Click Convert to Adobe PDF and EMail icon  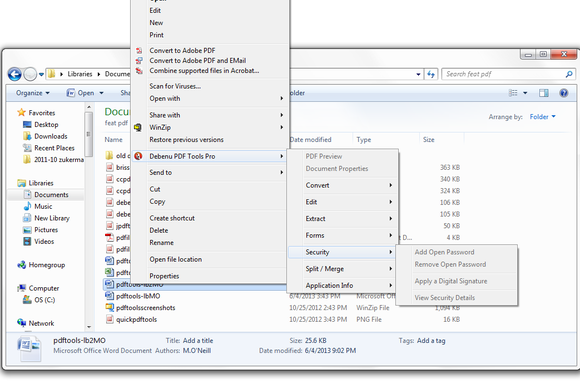(139, 61)
